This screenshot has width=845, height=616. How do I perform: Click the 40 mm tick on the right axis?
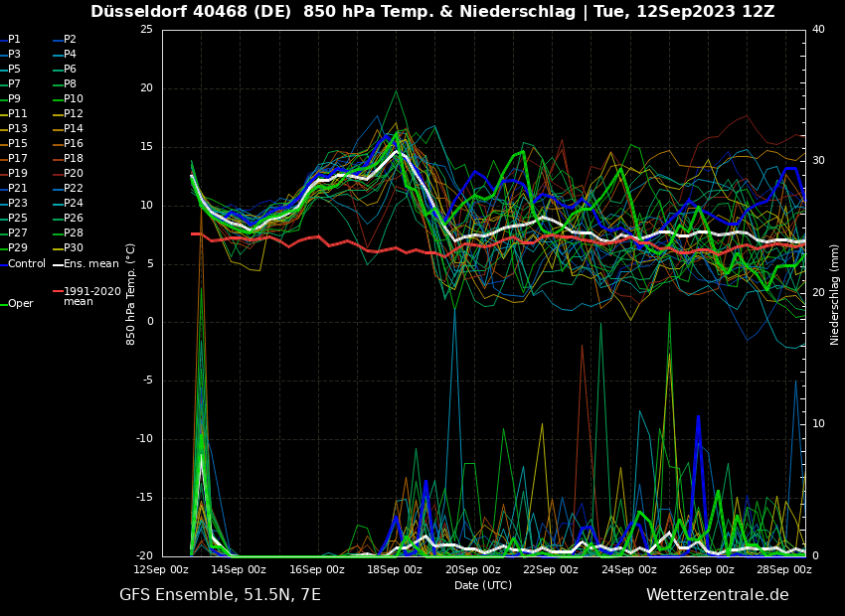tap(818, 29)
